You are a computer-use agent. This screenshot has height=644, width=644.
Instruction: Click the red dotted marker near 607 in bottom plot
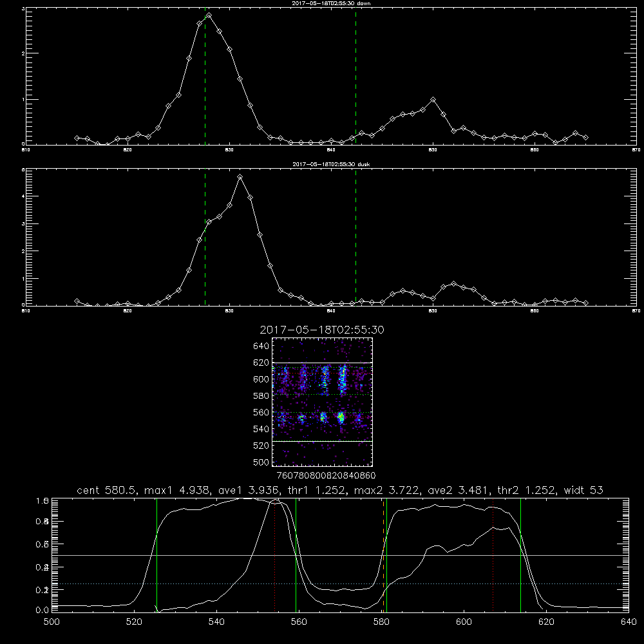click(x=493, y=554)
